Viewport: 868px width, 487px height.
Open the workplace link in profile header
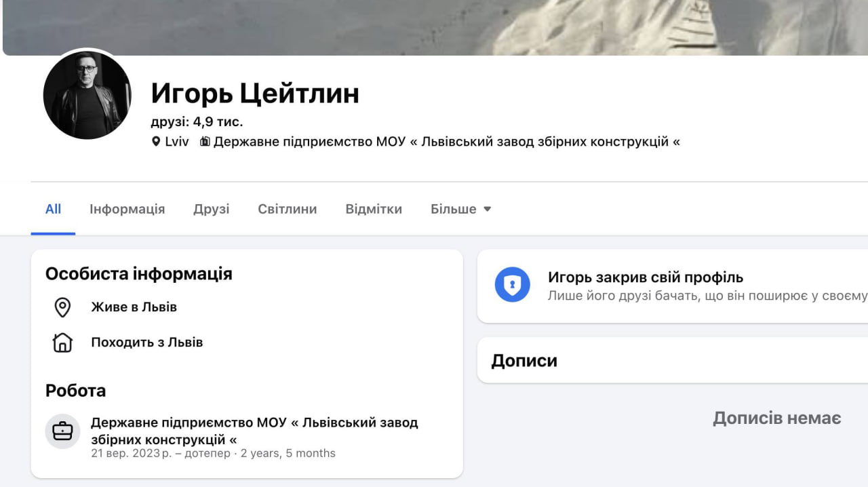pyautogui.click(x=446, y=142)
